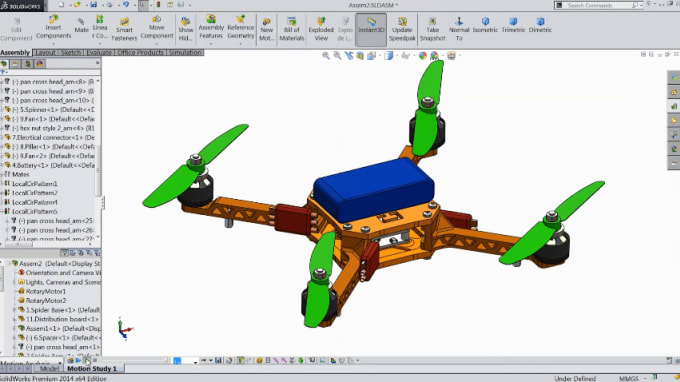Screen dimensions: 680x382
Task: Open Assembly Features
Action: pos(211,26)
